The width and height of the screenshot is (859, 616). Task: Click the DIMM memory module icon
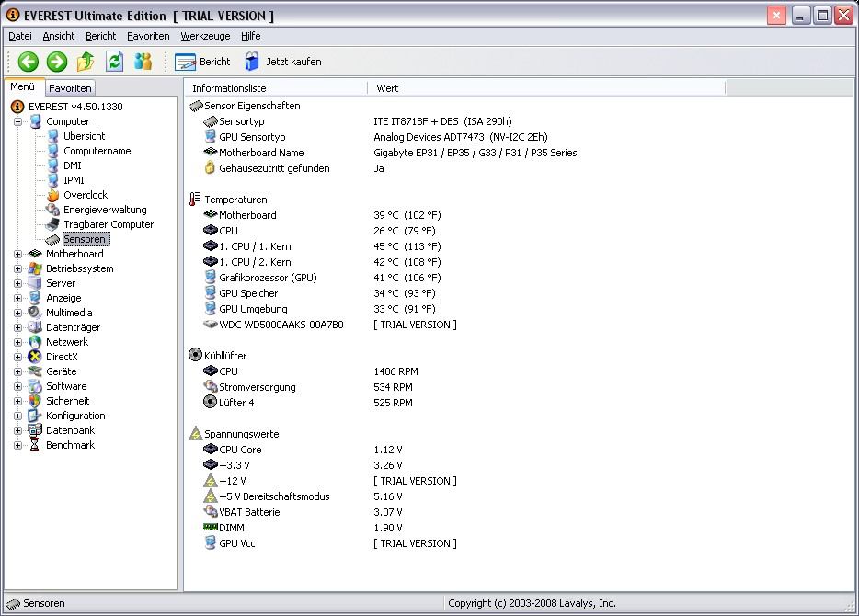[x=211, y=527]
